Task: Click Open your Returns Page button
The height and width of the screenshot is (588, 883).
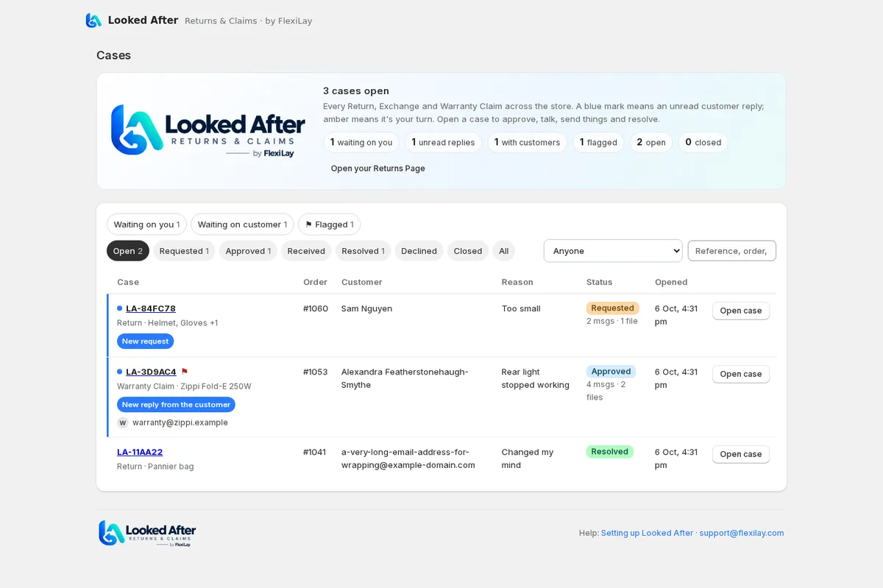Action: pos(378,169)
